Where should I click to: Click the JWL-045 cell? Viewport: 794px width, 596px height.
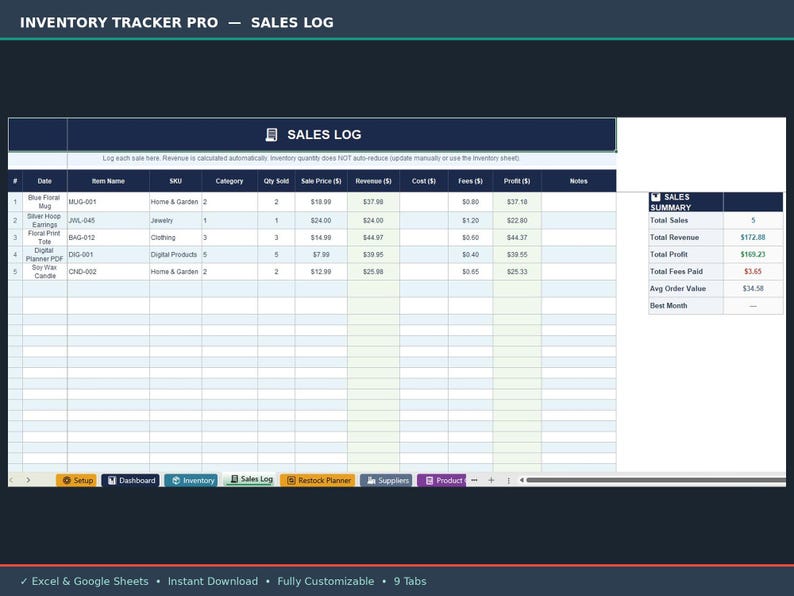tap(108, 220)
